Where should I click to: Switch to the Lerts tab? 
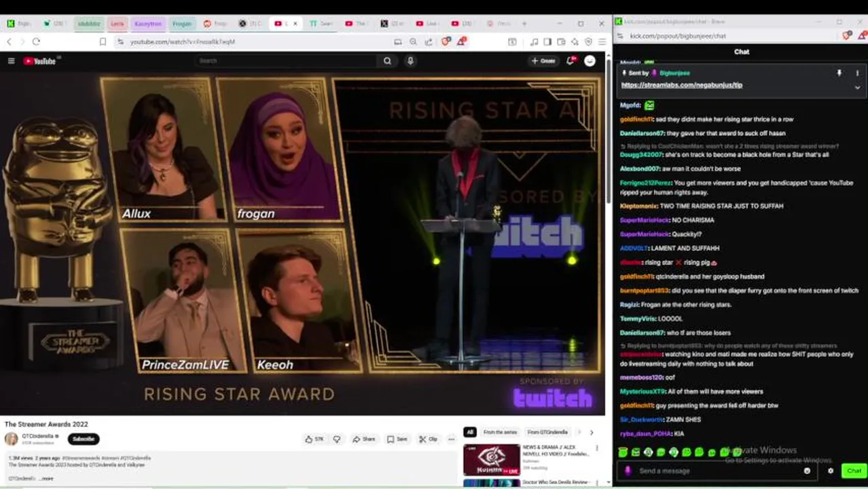click(x=117, y=24)
